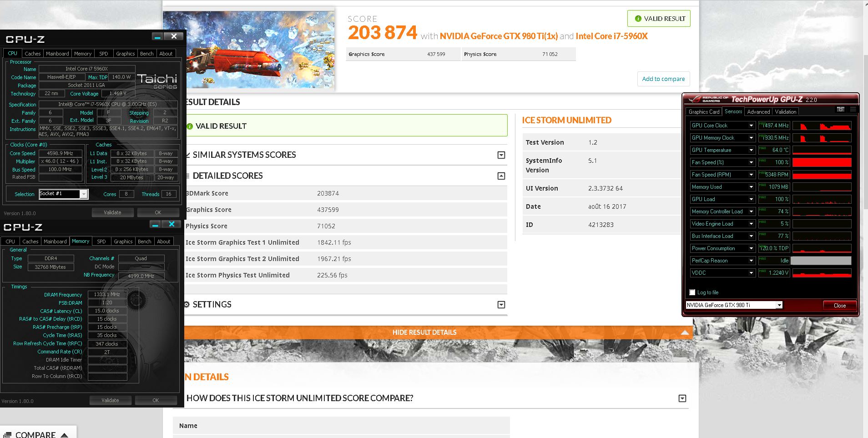Viewport: 868px width, 438px height.
Task: Open GPU Temperature sensor dropdown
Action: click(751, 150)
